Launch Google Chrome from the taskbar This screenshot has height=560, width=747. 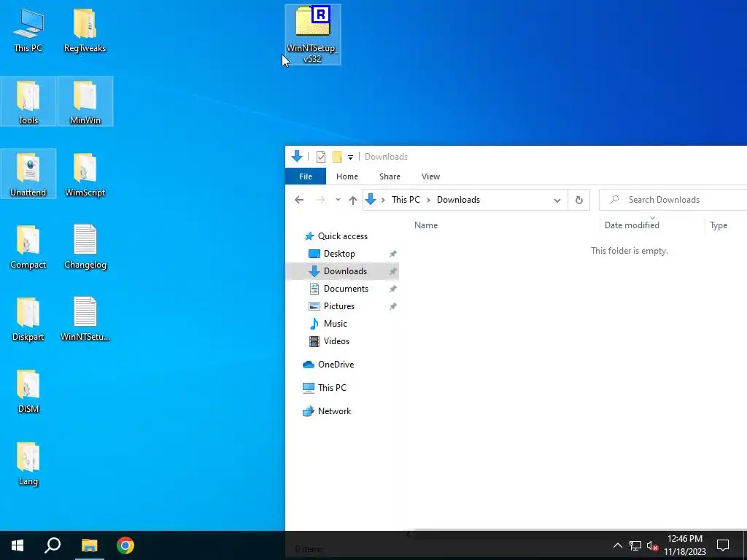(125, 545)
